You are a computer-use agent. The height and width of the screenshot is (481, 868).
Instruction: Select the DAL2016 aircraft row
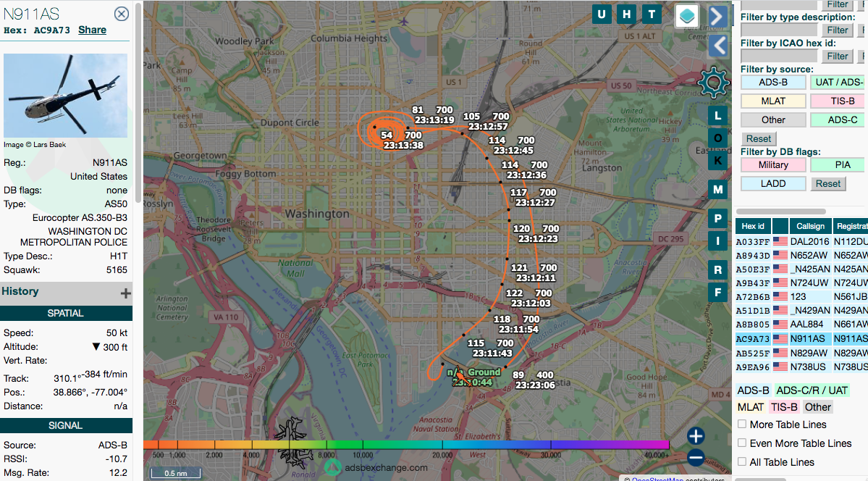(x=801, y=242)
